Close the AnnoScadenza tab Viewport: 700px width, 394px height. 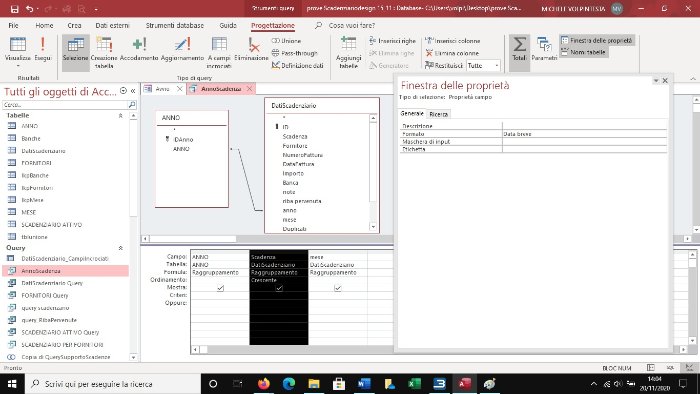pyautogui.click(x=250, y=89)
